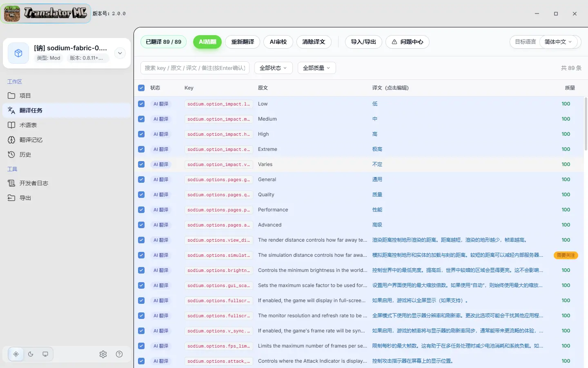
Task: Click the 翻译记忆 brain icon
Action: (x=11, y=140)
